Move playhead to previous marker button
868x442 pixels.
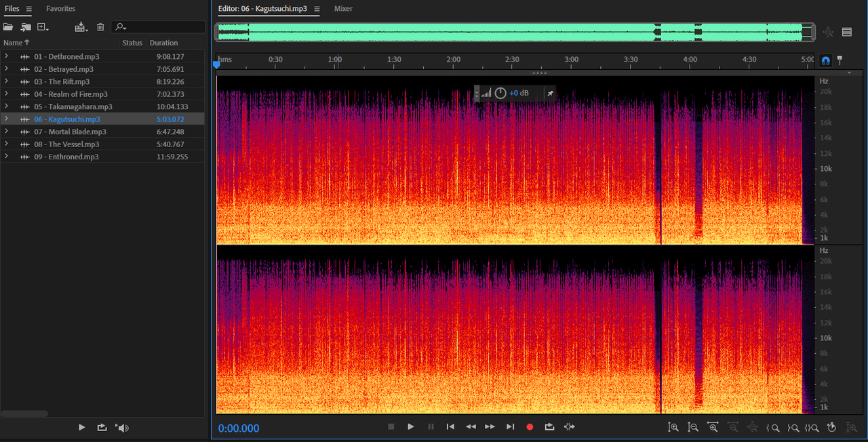[x=450, y=427]
